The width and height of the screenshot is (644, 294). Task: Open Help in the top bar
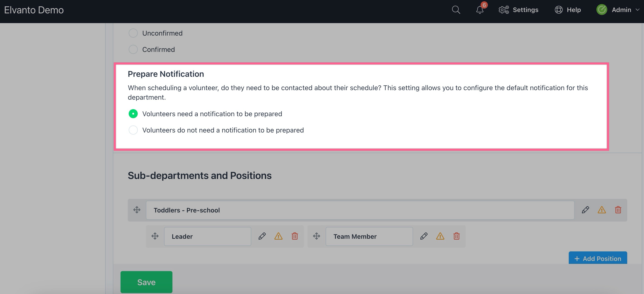click(568, 10)
